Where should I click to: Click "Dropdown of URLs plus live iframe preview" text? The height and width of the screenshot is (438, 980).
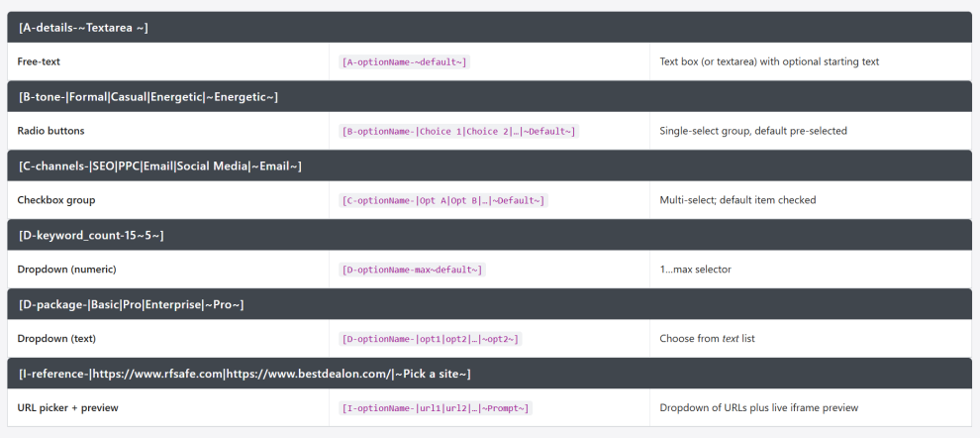pos(758,408)
